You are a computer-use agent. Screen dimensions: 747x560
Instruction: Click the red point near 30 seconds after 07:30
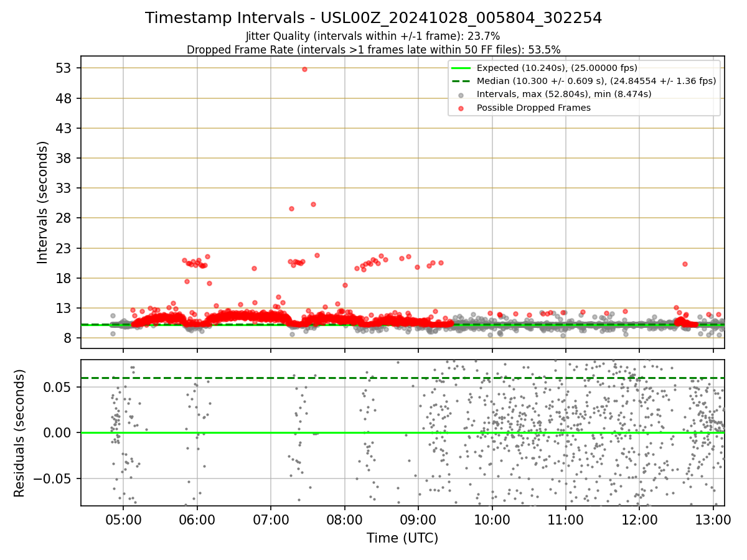[x=313, y=204]
